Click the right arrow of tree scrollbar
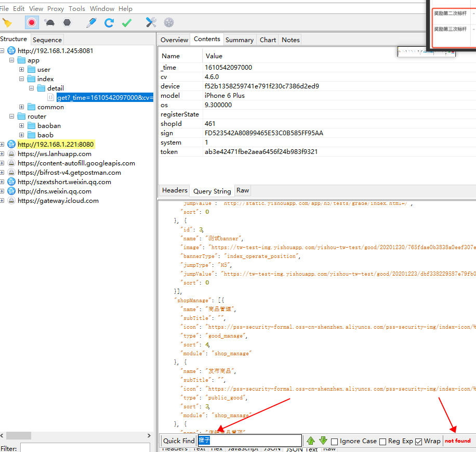This screenshot has width=476, height=452. pyautogui.click(x=149, y=435)
